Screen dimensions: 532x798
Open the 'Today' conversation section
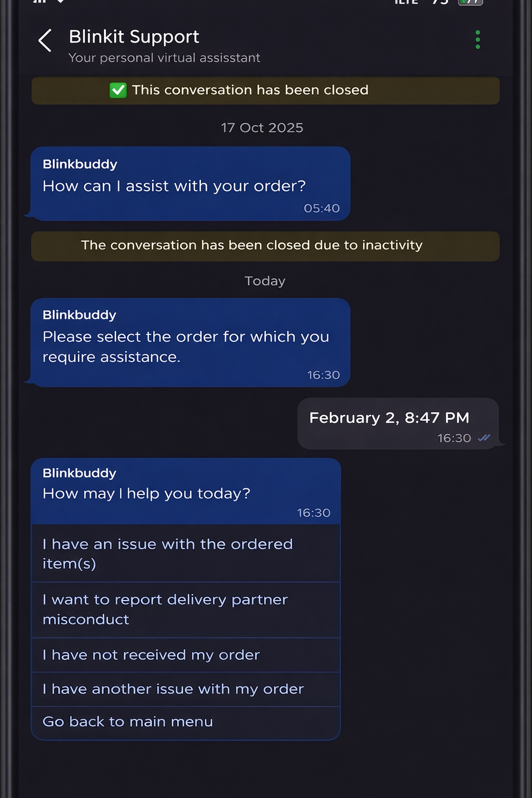click(x=264, y=281)
